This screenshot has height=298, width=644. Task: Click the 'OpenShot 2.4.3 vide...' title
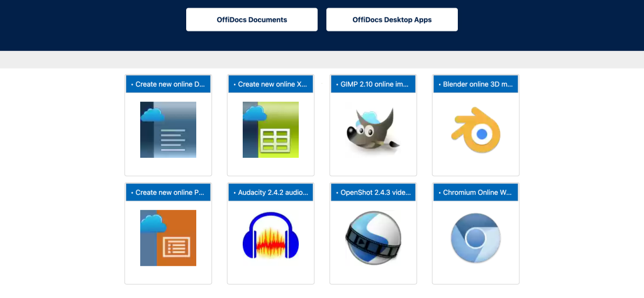(x=373, y=192)
